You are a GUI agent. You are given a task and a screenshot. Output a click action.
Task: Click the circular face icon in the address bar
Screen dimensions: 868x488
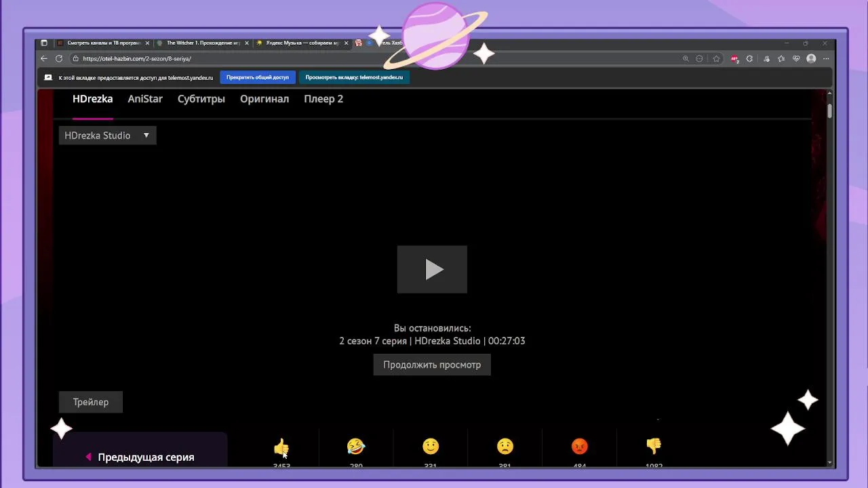click(700, 59)
